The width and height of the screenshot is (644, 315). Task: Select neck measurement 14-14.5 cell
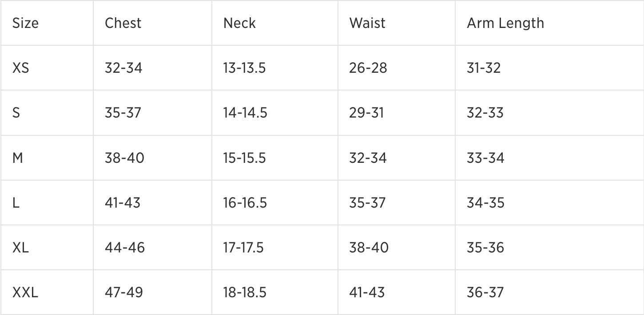(x=245, y=113)
